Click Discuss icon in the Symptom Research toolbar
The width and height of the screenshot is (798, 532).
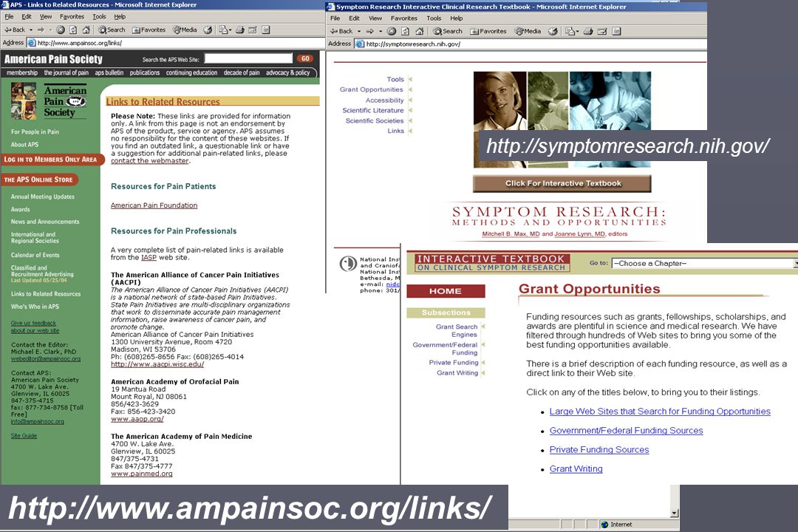tap(616, 31)
